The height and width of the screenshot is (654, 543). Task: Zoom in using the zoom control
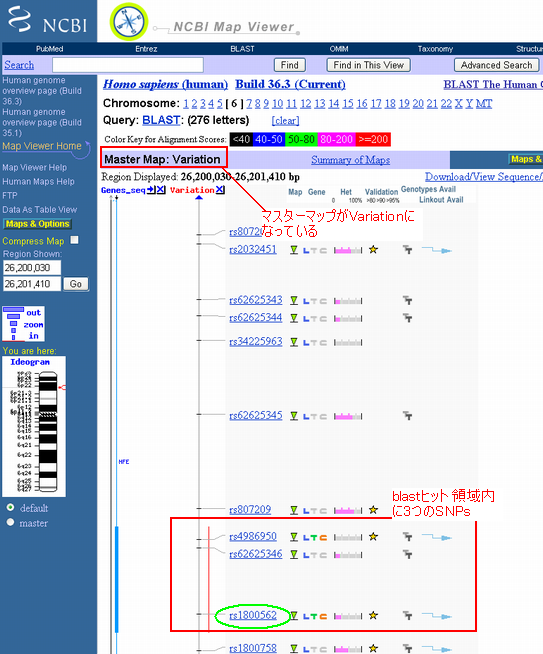click(x=33, y=336)
